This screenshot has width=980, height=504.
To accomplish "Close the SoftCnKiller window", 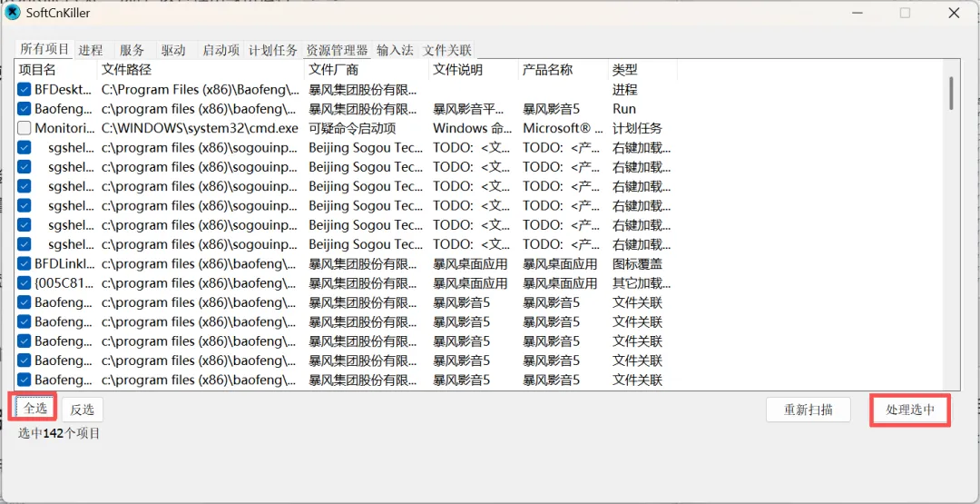I will pyautogui.click(x=954, y=13).
